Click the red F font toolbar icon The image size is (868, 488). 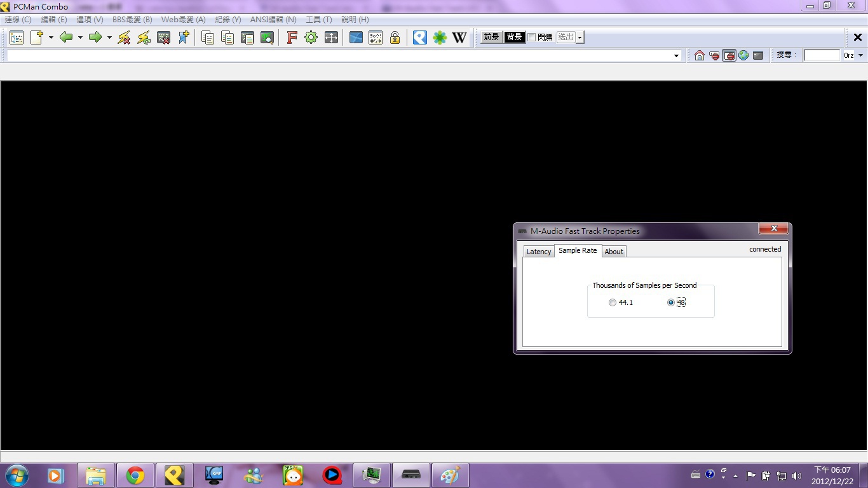[292, 37]
